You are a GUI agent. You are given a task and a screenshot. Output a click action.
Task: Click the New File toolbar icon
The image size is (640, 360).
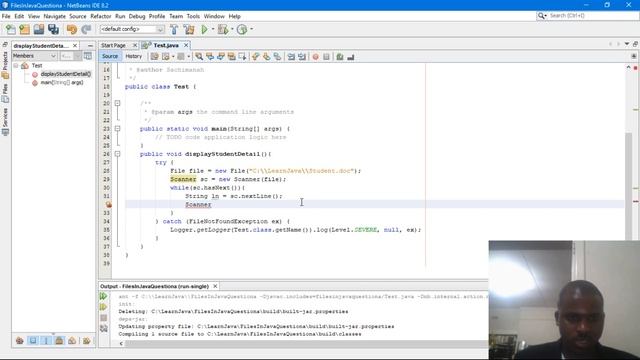[x=11, y=29]
